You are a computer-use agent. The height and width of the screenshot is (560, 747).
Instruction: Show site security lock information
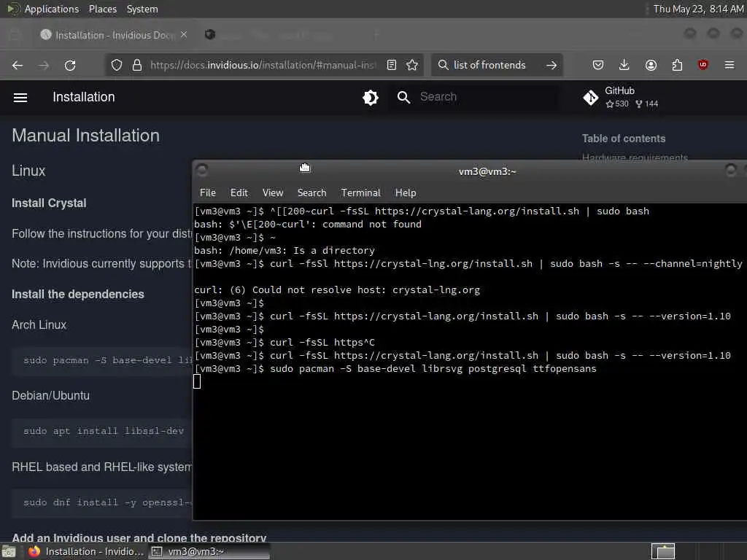pos(137,65)
